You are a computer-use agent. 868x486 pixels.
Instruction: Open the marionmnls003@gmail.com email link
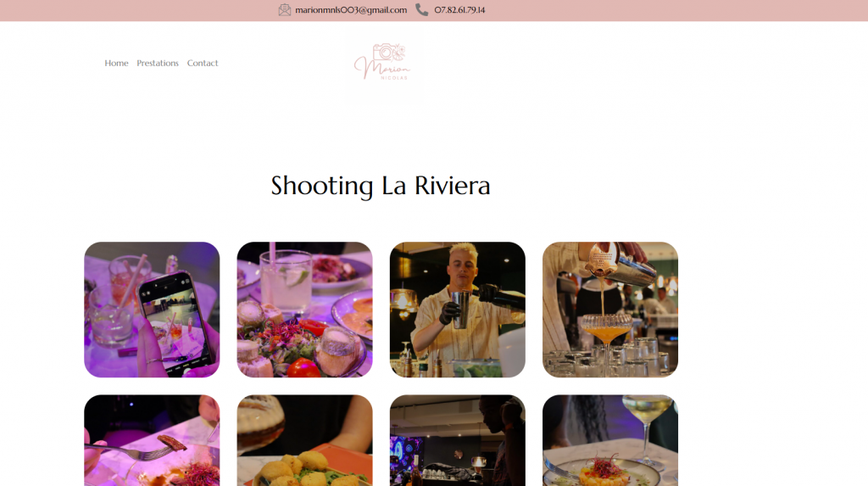coord(351,10)
